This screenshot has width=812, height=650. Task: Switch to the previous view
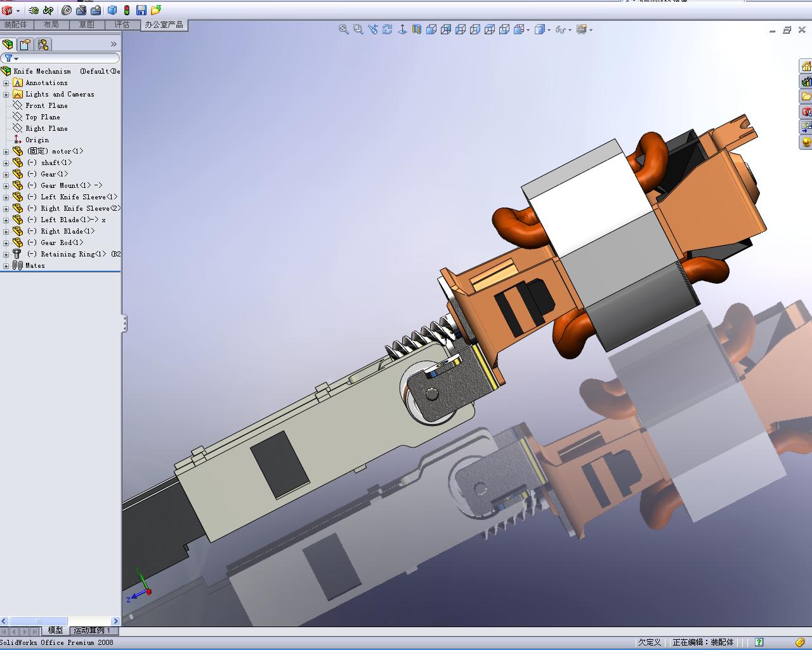point(373,29)
